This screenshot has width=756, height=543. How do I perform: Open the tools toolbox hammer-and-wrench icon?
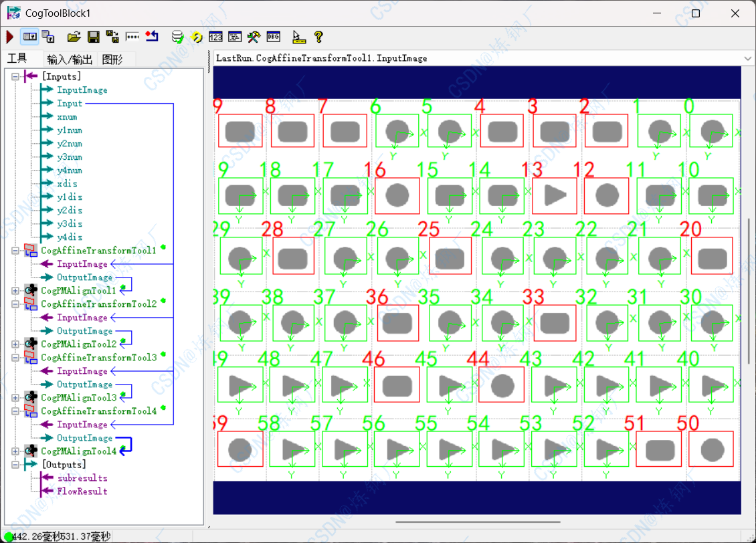pyautogui.click(x=254, y=37)
